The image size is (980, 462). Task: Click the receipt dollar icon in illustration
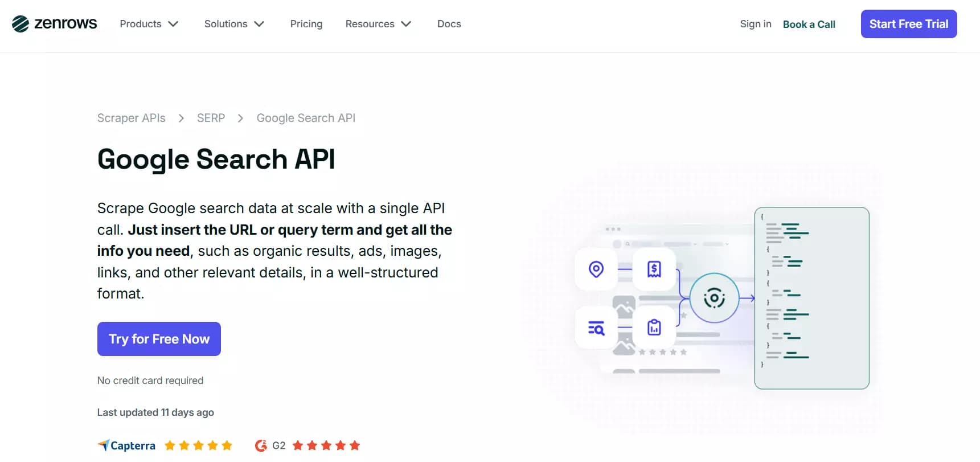pyautogui.click(x=654, y=269)
